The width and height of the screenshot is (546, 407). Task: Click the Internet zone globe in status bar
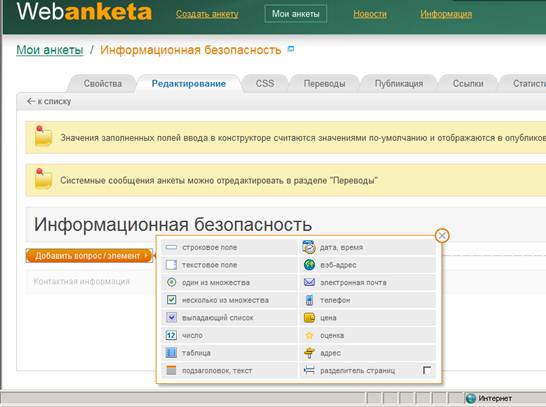pos(471,398)
